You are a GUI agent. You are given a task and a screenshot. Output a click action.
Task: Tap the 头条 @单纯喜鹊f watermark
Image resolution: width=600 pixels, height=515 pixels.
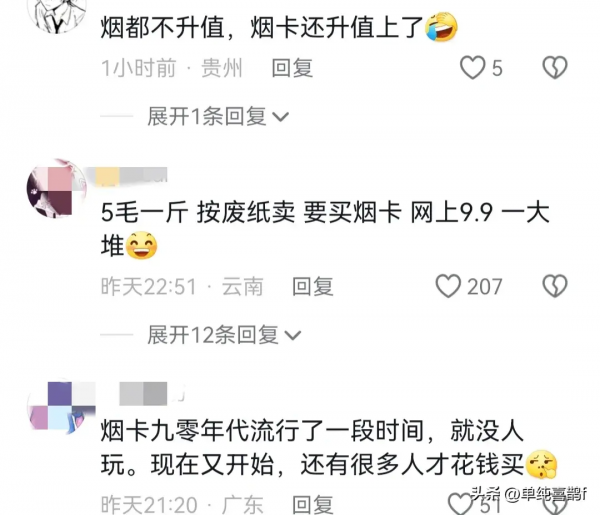click(x=528, y=494)
